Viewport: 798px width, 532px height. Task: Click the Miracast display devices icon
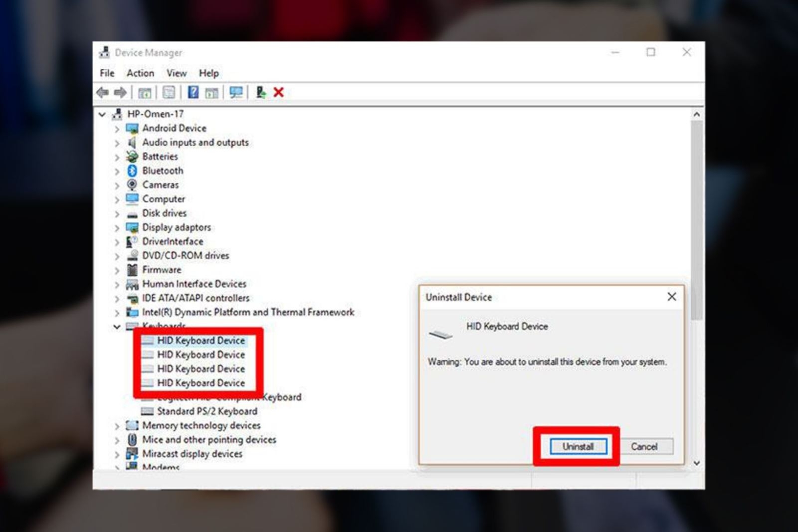point(132,454)
